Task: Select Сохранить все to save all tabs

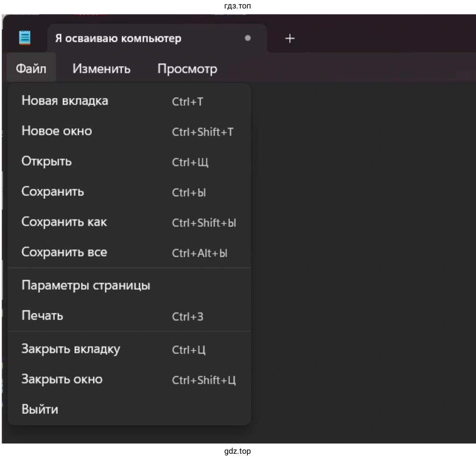Action: (x=64, y=252)
